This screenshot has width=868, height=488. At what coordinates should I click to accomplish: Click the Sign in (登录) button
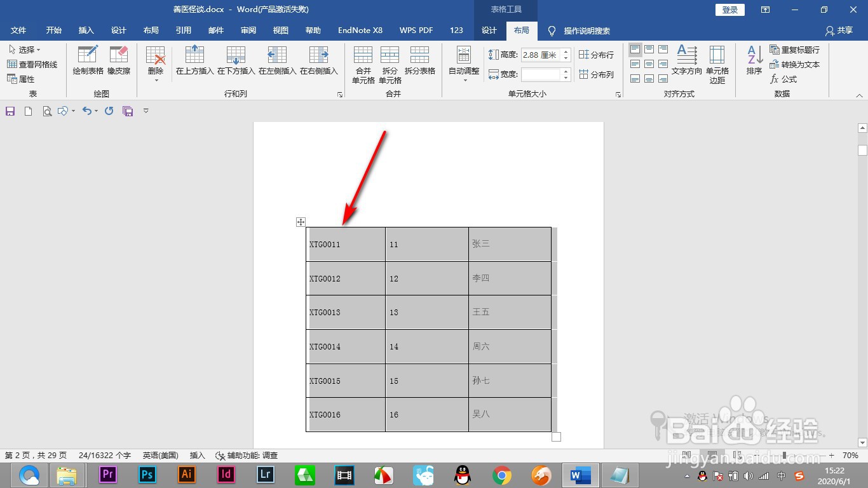pyautogui.click(x=730, y=10)
